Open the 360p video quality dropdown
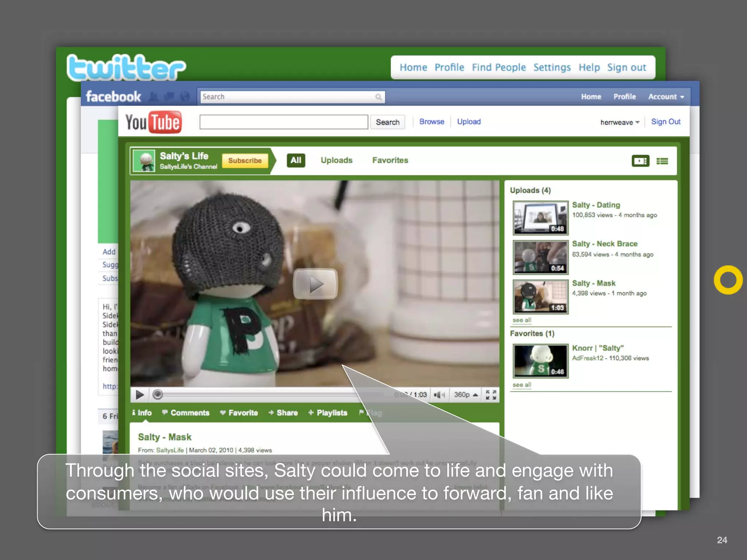The height and width of the screenshot is (560, 747). click(466, 395)
